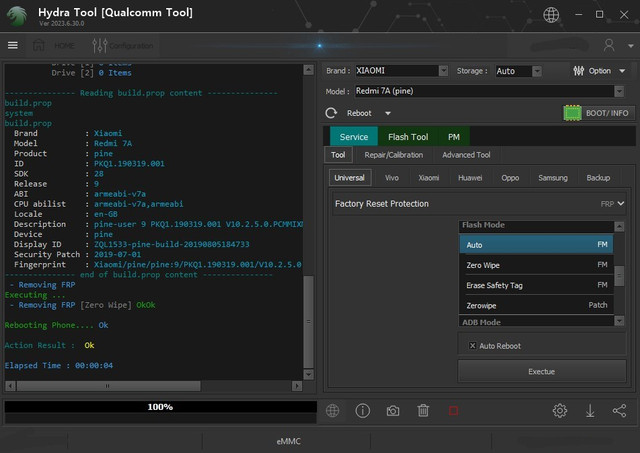Image resolution: width=640 pixels, height=453 pixels.
Task: Click the log horizontal scrollbar thumb
Action: [x=108, y=386]
